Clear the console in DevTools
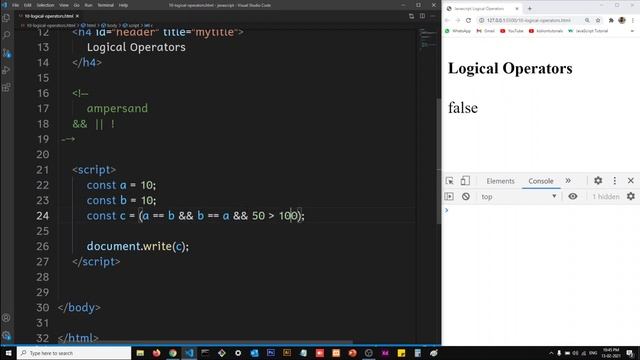Image resolution: width=640 pixels, height=360 pixels. [466, 197]
